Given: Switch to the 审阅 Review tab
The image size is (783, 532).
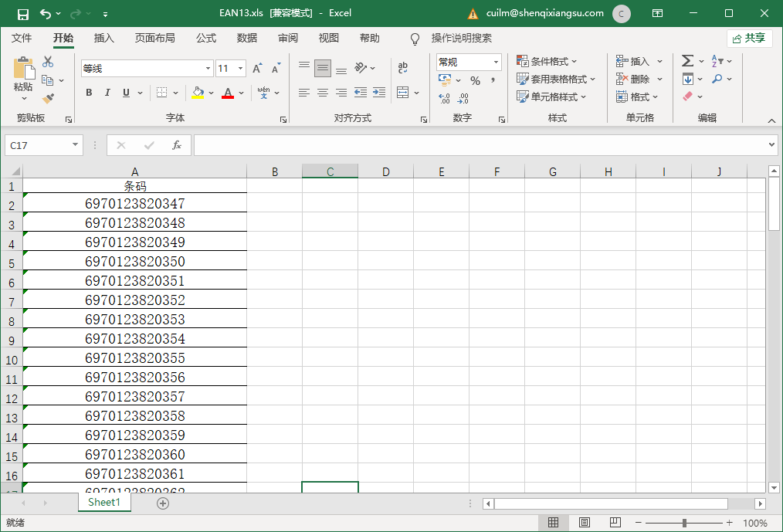Looking at the screenshot, I should click(x=287, y=38).
